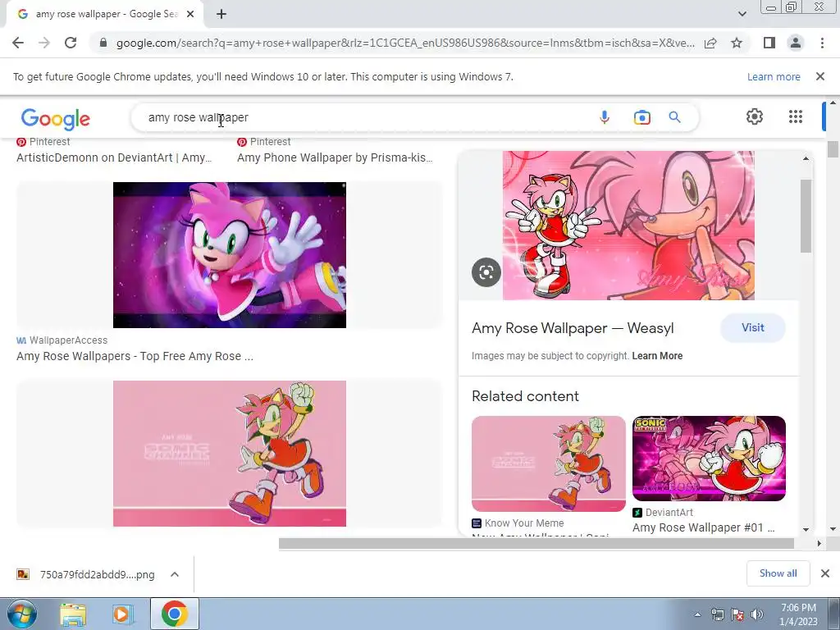
Task: Click preview panel scroll down arrow
Action: coord(806,529)
